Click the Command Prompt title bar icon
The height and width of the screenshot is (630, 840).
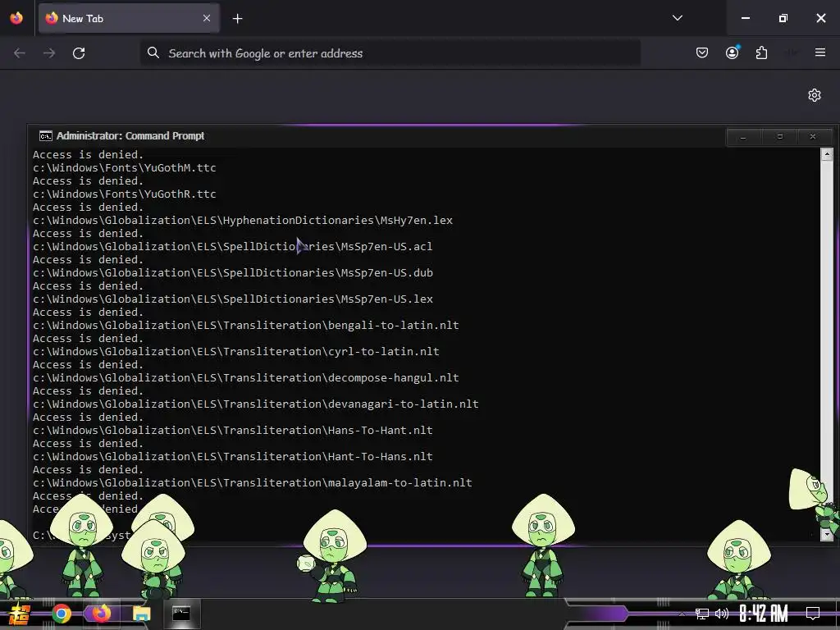pyautogui.click(x=46, y=136)
